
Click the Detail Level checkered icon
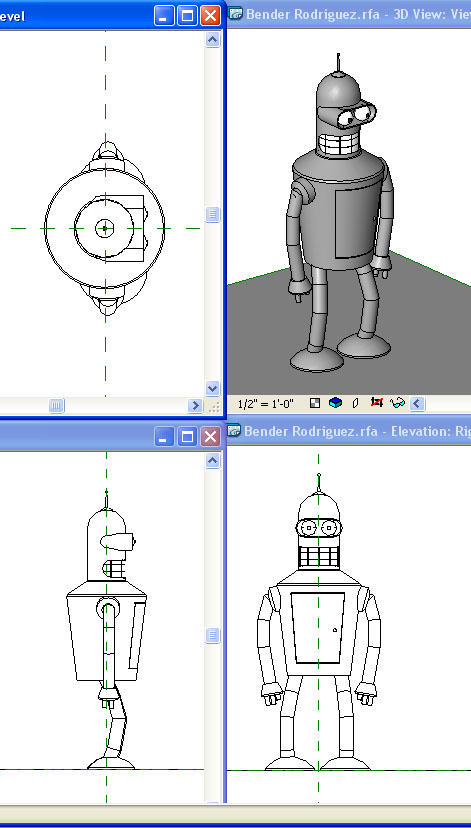(x=315, y=403)
